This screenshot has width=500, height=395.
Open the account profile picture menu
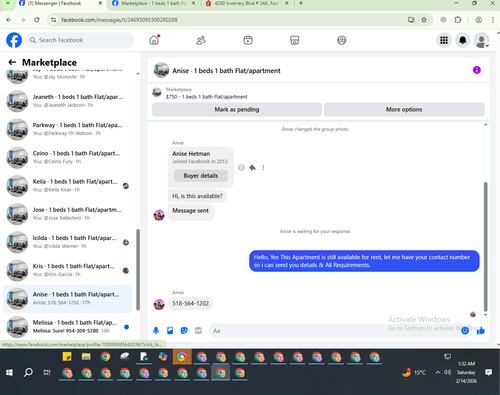pyautogui.click(x=481, y=40)
